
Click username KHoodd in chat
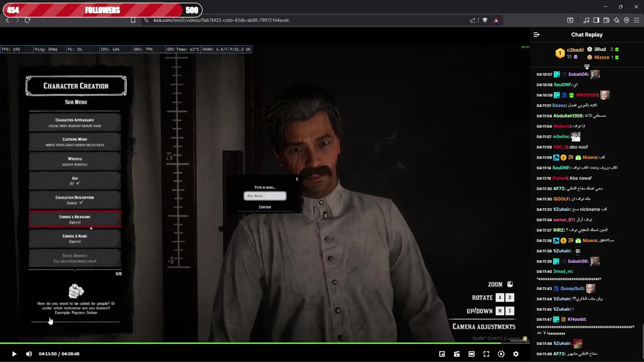tap(577, 319)
